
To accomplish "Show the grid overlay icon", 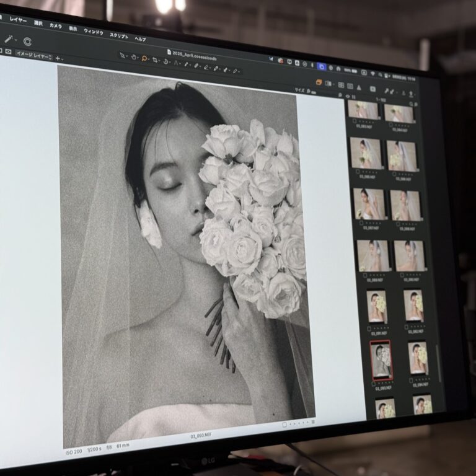I will pyautogui.click(x=342, y=84).
